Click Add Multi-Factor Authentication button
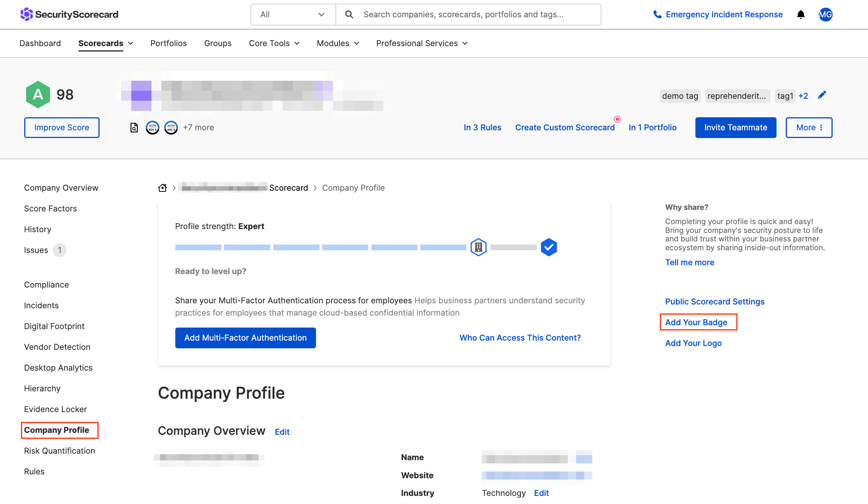This screenshot has height=504, width=868. 246,338
